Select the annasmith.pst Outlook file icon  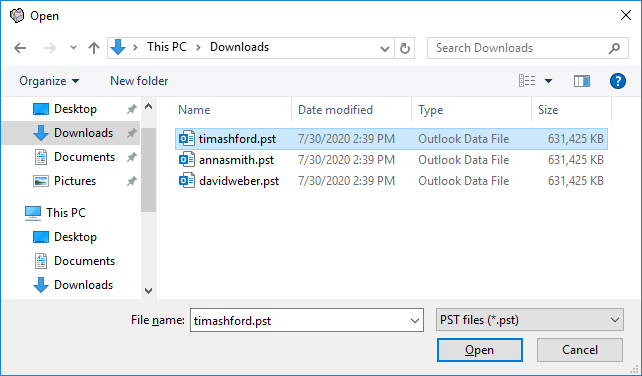pyautogui.click(x=187, y=159)
